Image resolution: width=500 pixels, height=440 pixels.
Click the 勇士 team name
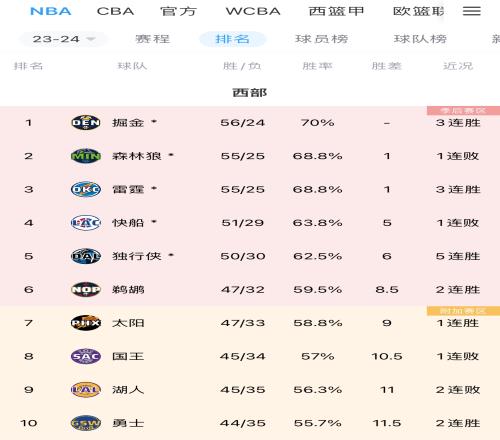128,423
